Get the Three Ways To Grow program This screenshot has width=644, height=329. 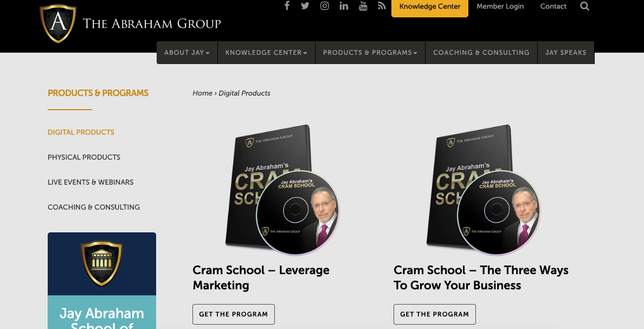pyautogui.click(x=435, y=314)
